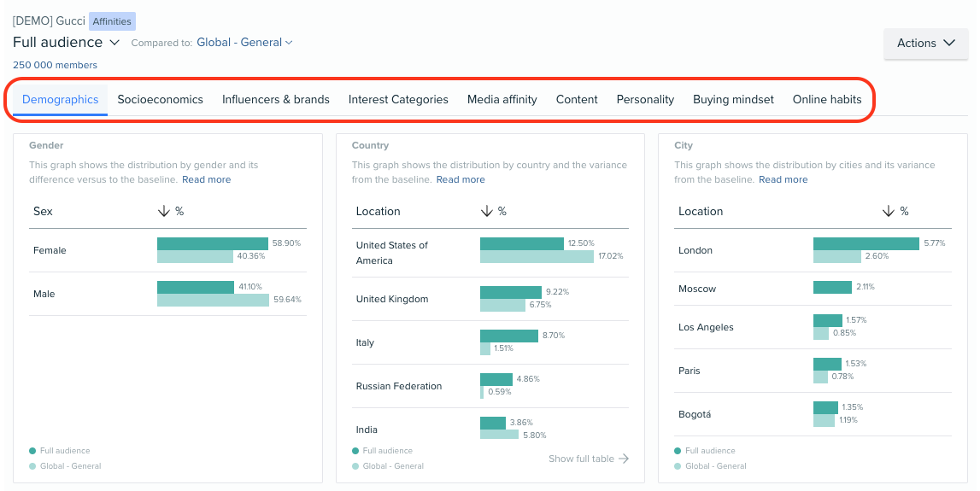Click Read more in Gender card
The height and width of the screenshot is (491, 980).
coord(206,179)
